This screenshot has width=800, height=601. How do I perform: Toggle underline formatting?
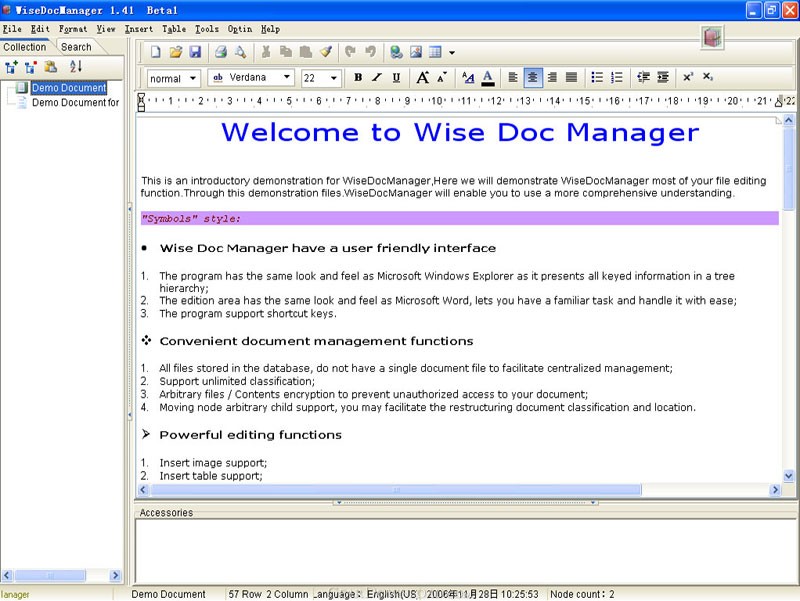click(x=396, y=77)
